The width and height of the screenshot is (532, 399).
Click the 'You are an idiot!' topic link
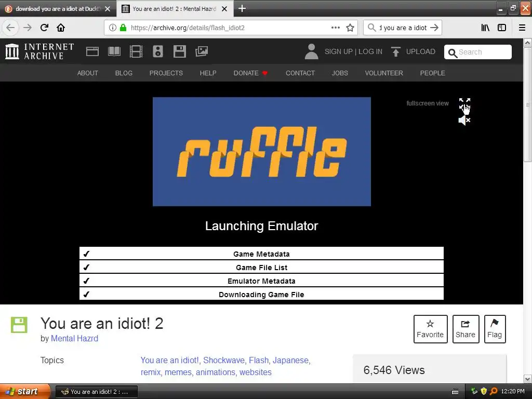click(x=170, y=360)
